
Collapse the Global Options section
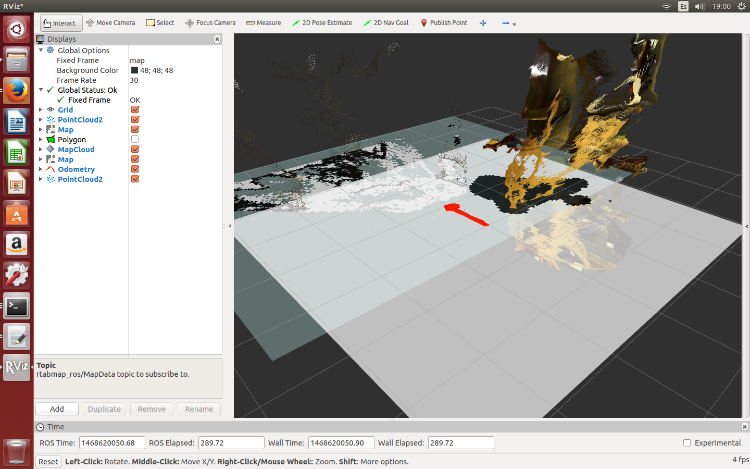(41, 50)
